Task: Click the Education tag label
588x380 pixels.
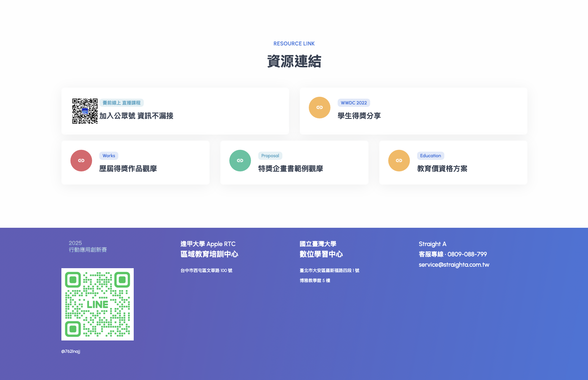Action: [x=430, y=155]
